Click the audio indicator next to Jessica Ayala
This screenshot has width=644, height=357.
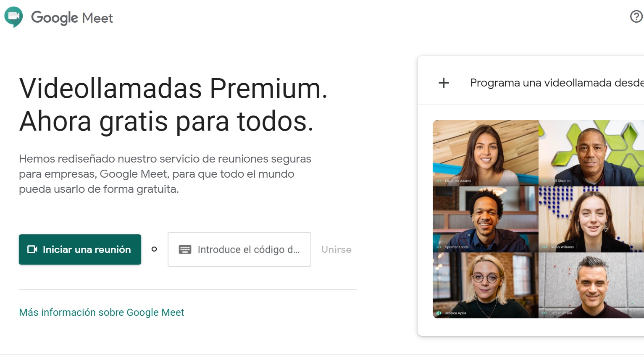(x=439, y=313)
